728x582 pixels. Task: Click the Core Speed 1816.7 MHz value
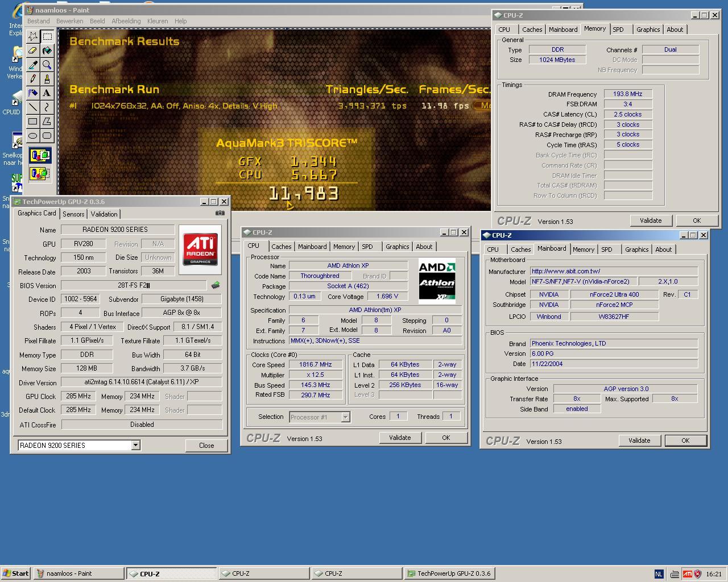tap(315, 365)
